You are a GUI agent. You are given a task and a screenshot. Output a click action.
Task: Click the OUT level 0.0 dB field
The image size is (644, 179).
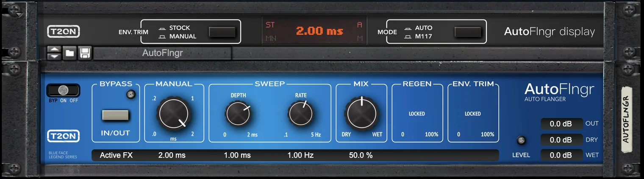pos(561,124)
